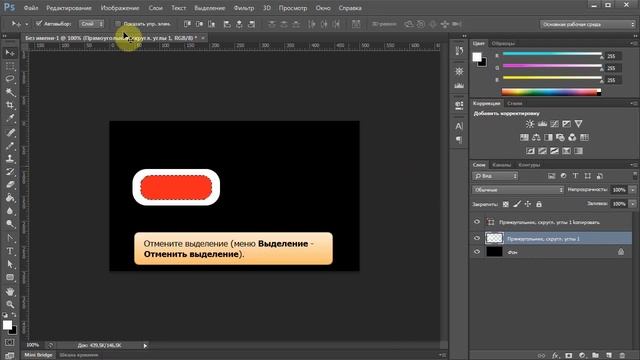This screenshot has width=640, height=360.
Task: Open the Character panel icon
Action: (459, 126)
